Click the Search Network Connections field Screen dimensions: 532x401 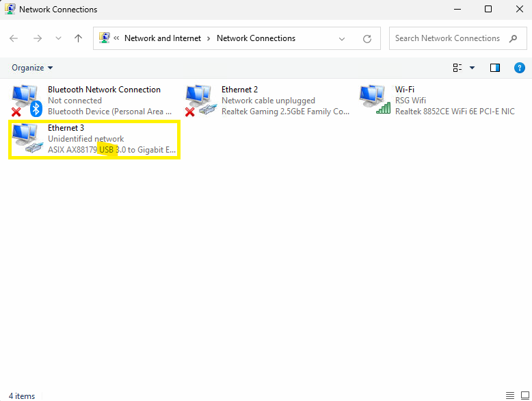point(448,38)
